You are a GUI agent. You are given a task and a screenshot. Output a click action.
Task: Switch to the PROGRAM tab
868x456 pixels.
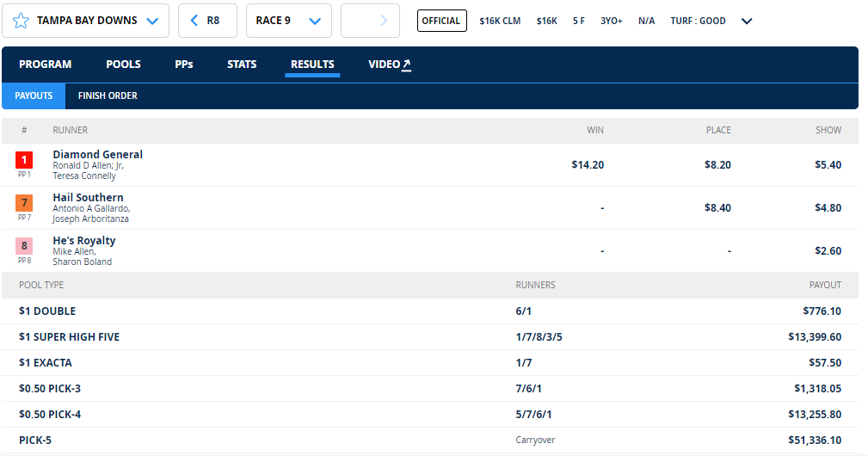[x=46, y=65]
